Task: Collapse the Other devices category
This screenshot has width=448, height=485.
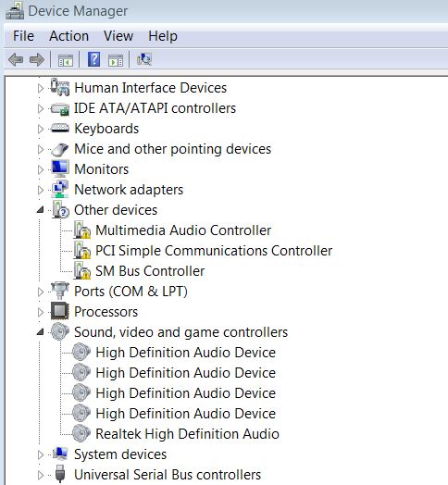Action: tap(40, 210)
